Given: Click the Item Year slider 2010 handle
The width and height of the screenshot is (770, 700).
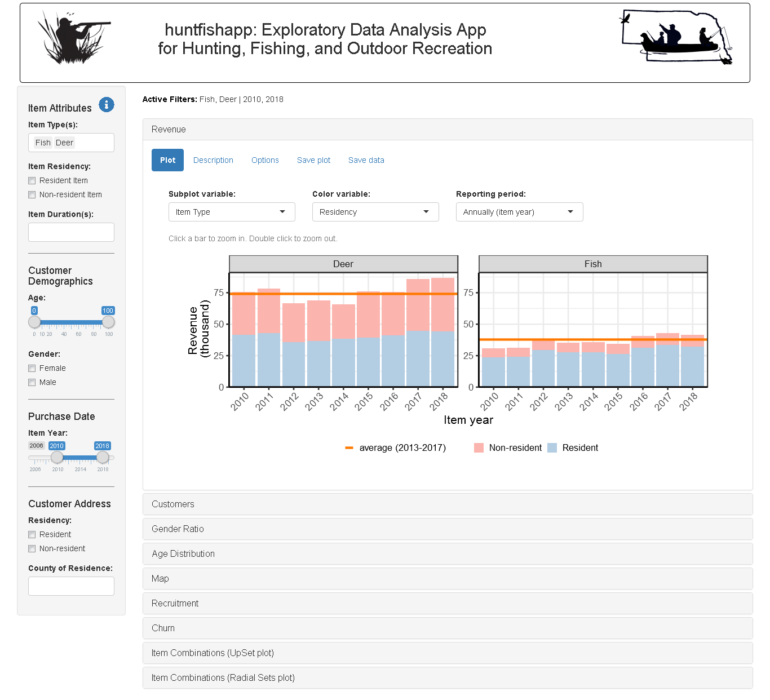Looking at the screenshot, I should (57, 457).
